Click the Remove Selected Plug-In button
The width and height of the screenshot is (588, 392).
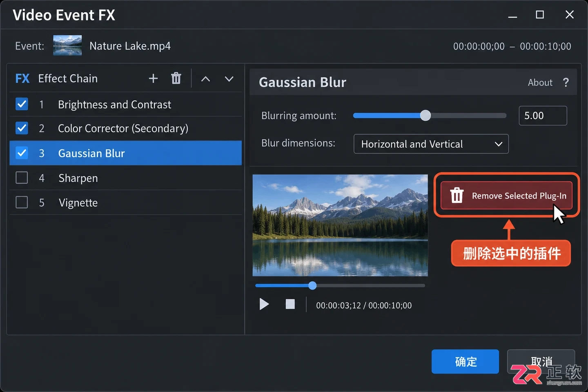point(506,196)
